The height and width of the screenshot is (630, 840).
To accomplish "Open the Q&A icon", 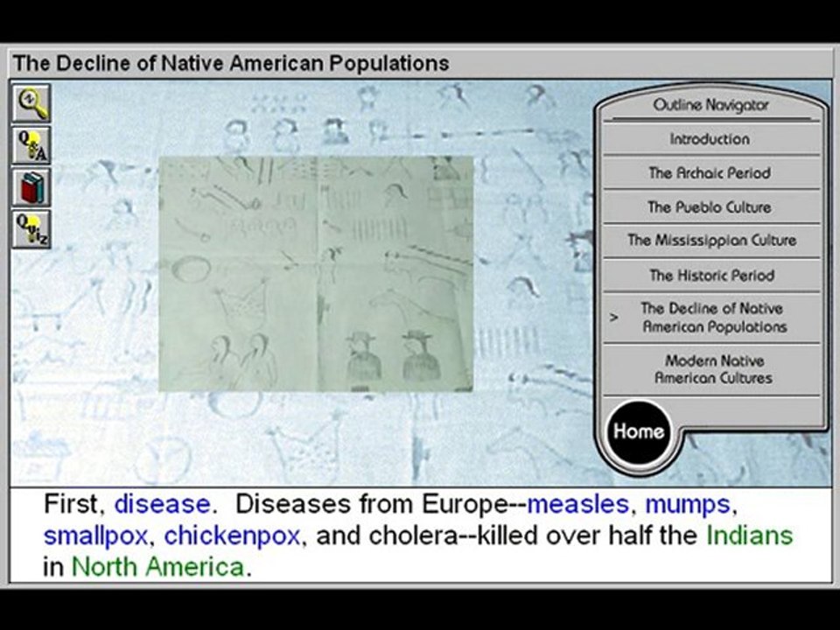I will pos(31,145).
